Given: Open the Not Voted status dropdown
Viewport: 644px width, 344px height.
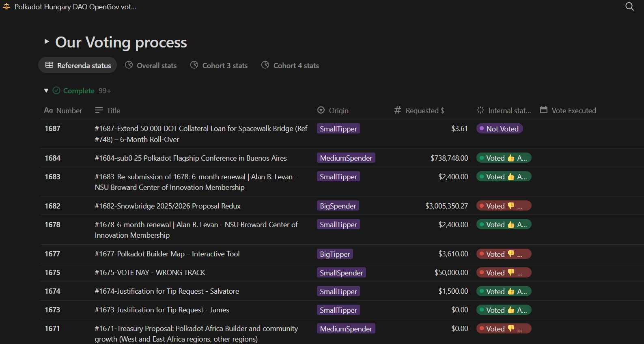Looking at the screenshot, I should click(499, 129).
